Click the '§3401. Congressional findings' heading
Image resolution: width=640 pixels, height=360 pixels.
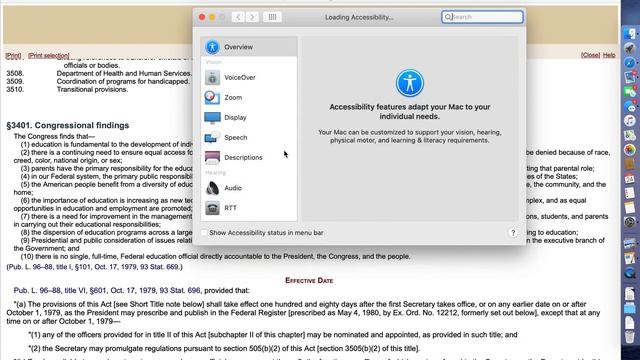coord(68,125)
